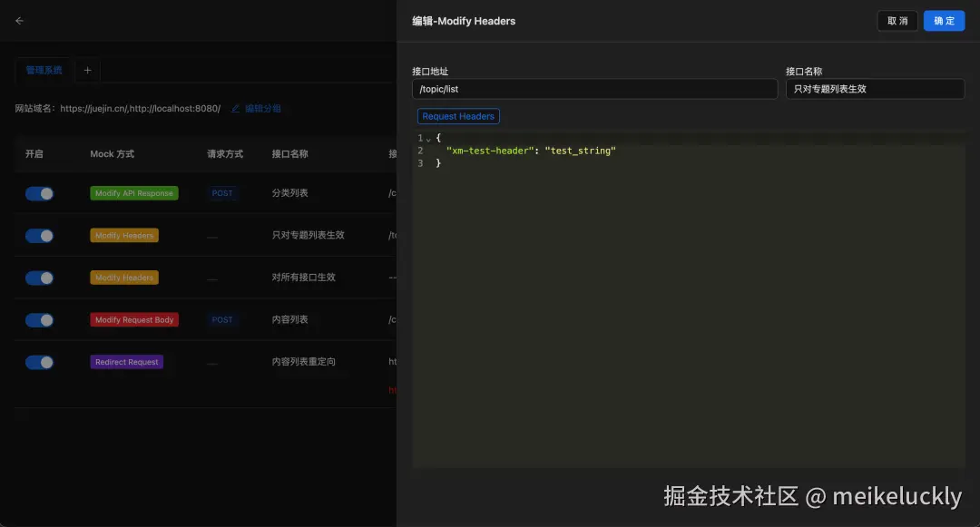Click the "xm-test-header" key in the editor
980x527 pixels.
[490, 151]
